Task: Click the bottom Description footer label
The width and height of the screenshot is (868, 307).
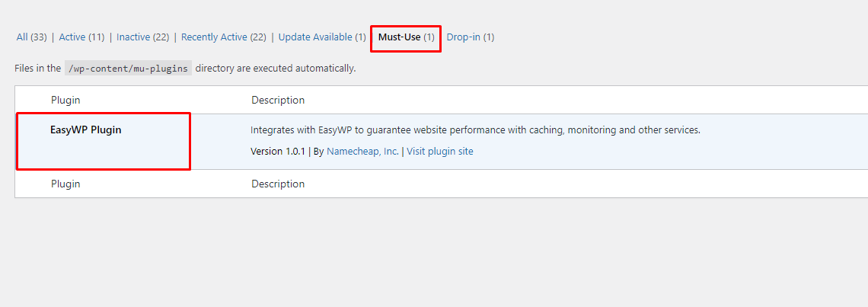Action: point(278,184)
